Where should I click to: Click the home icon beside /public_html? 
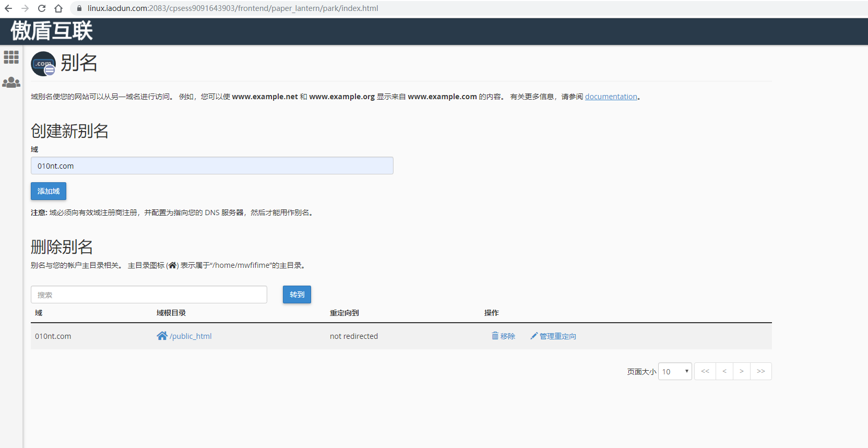click(162, 336)
